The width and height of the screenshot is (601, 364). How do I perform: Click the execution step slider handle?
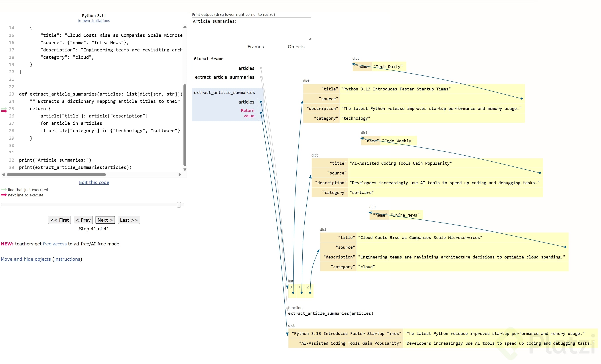click(179, 205)
